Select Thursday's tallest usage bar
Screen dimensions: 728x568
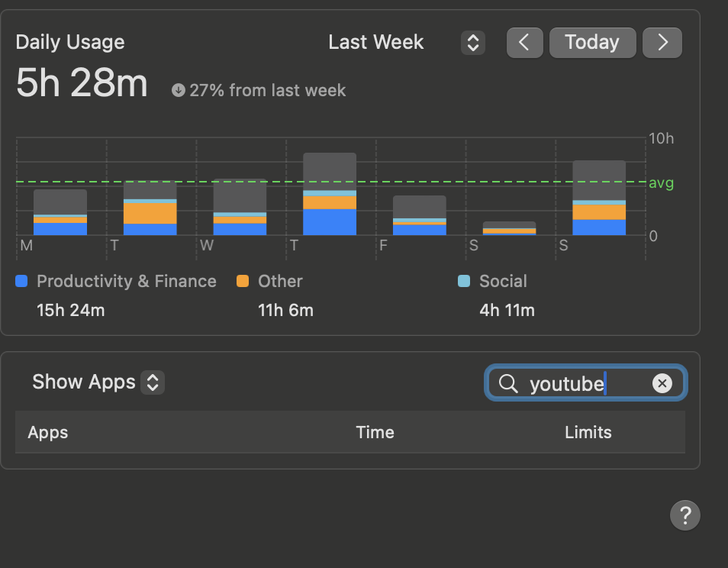tap(330, 194)
